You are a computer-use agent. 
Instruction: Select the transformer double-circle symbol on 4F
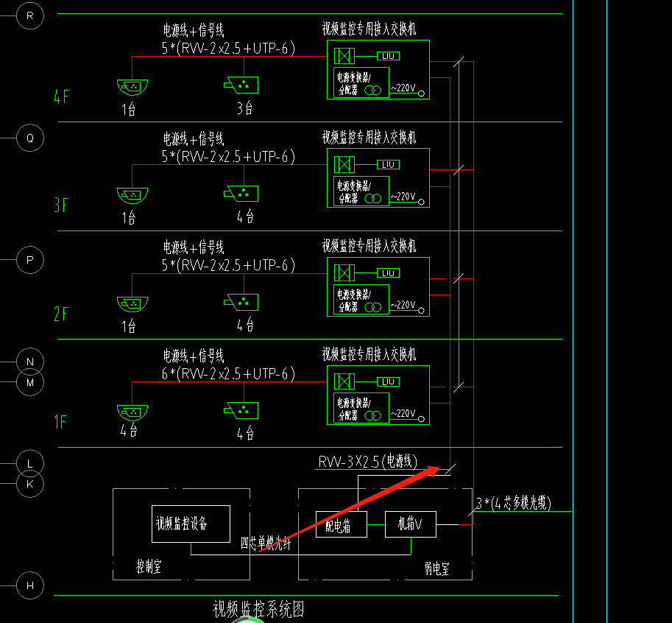click(373, 91)
